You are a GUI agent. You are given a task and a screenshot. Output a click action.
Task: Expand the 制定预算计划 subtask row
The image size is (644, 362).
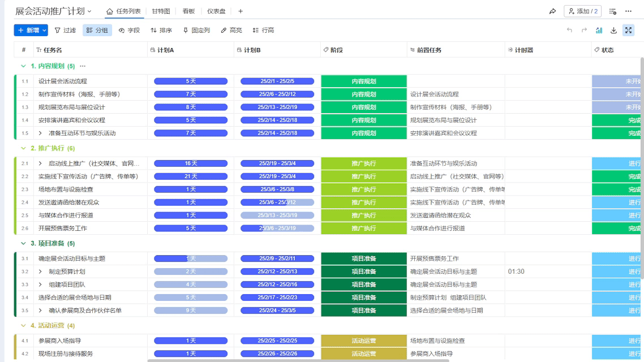[x=41, y=271]
